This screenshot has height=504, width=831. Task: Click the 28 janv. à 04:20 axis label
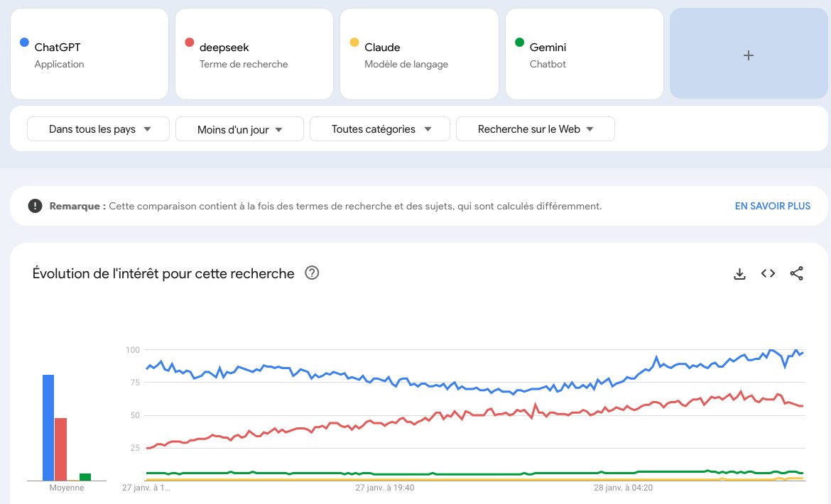[x=624, y=488]
